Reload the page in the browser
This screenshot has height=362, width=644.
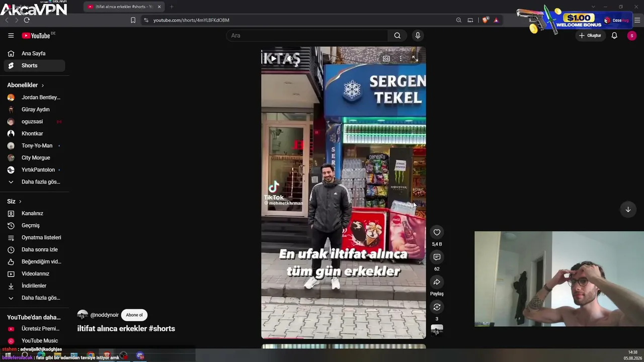[27, 20]
